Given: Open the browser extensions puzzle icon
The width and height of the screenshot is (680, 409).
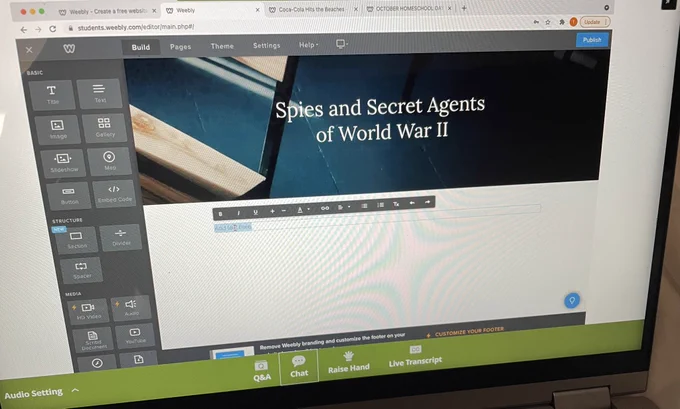Looking at the screenshot, I should click(x=562, y=22).
